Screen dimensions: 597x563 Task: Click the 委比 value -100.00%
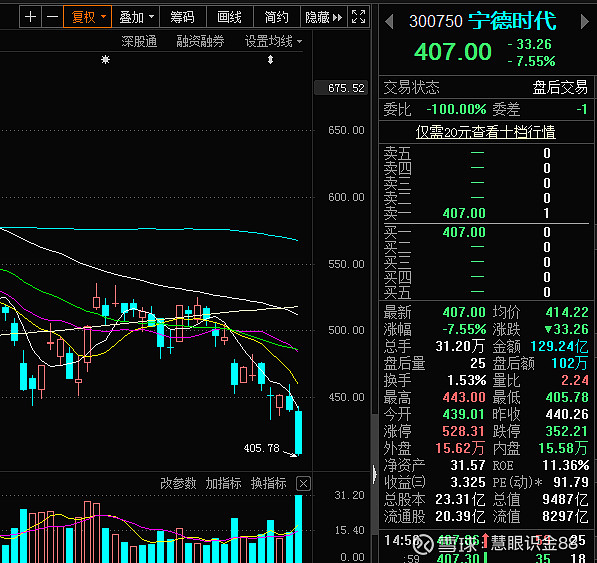[x=456, y=110]
